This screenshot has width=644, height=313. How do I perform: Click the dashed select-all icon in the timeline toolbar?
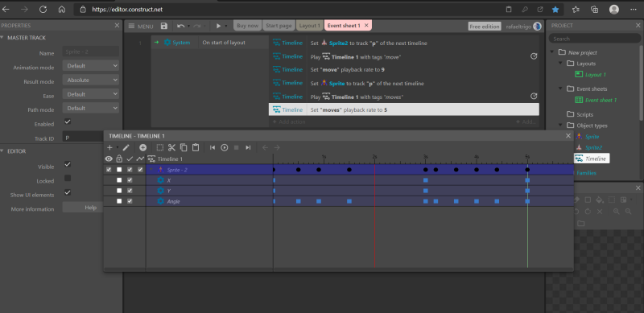(x=160, y=147)
